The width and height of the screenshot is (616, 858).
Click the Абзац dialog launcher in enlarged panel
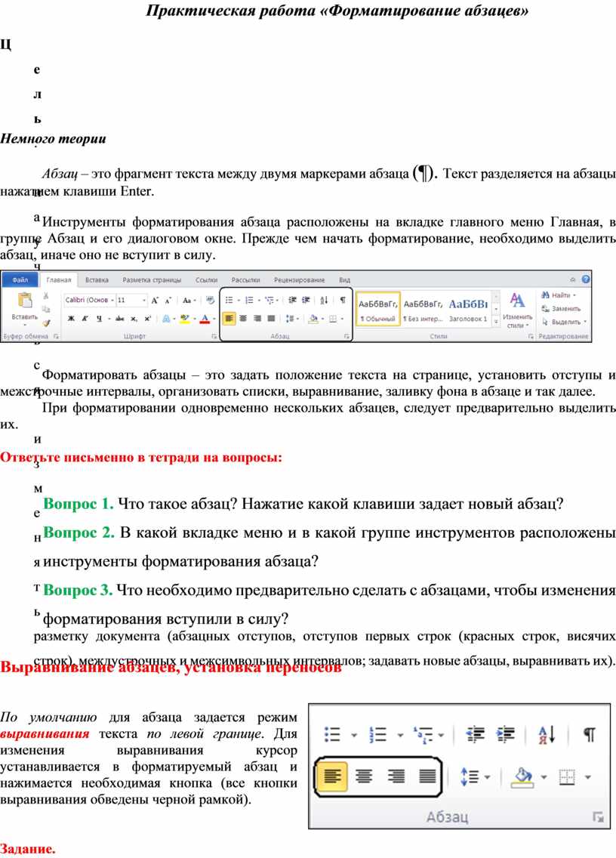click(598, 817)
